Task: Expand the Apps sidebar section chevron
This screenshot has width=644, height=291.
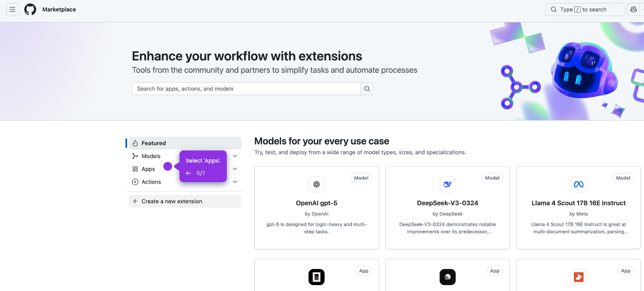Action: (x=235, y=169)
